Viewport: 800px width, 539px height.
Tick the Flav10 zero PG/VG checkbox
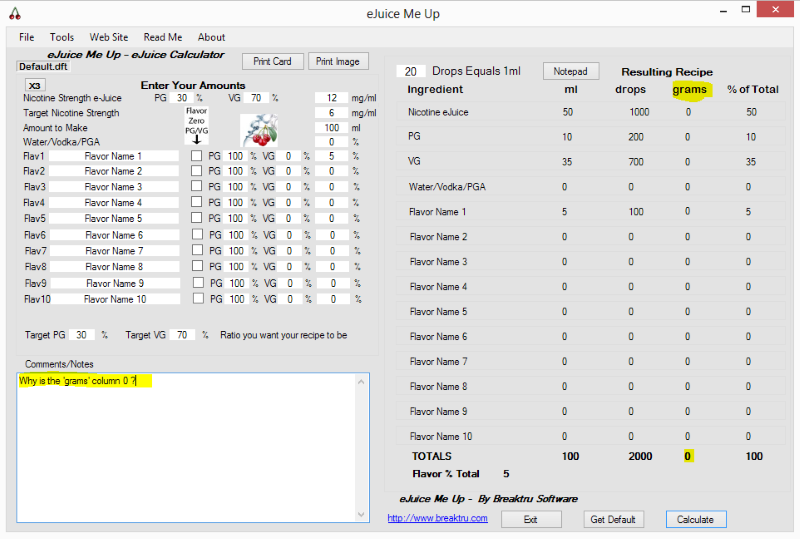pos(198,299)
